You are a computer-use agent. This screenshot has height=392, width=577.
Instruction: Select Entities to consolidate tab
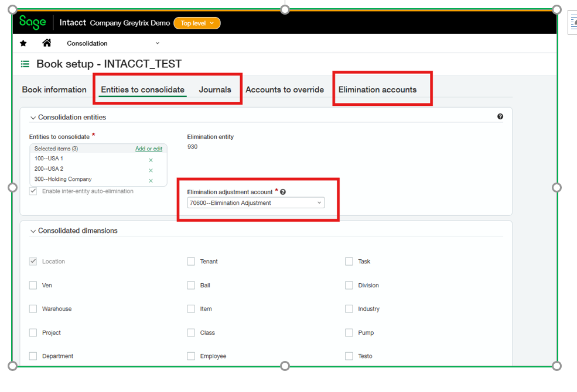pos(143,90)
